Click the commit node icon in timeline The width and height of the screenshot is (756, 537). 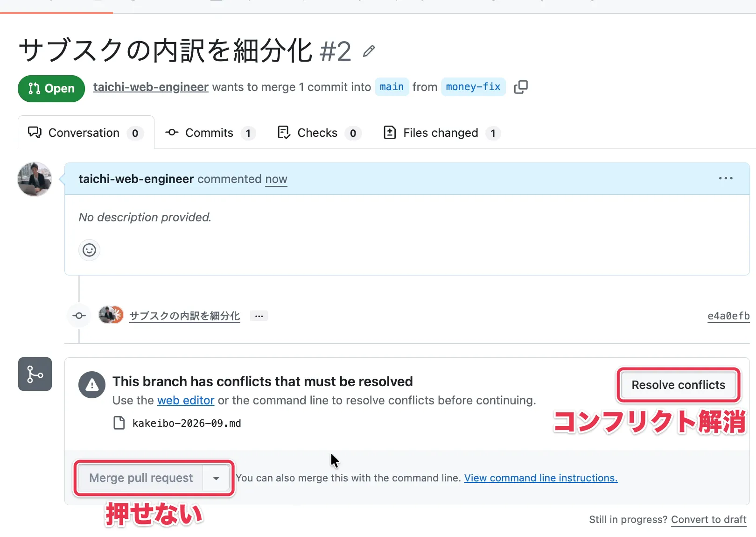point(79,316)
